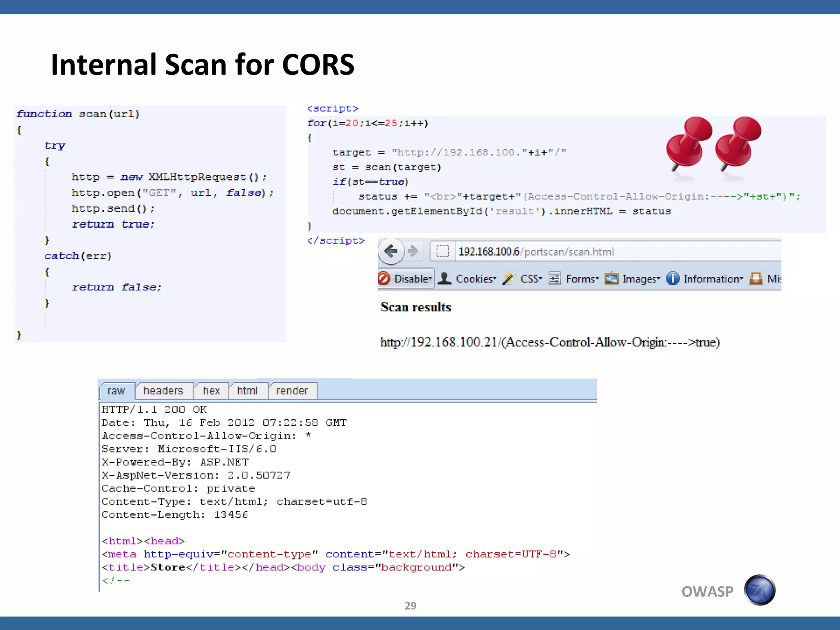Click the '<title>Store</title>' line
The width and height of the screenshot is (840, 630).
[x=283, y=567]
